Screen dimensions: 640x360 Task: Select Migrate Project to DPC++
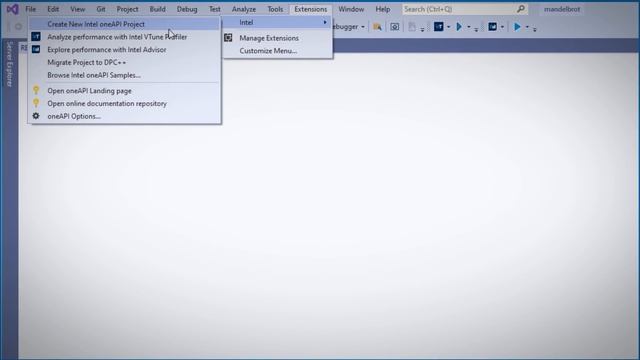[x=125, y=62]
